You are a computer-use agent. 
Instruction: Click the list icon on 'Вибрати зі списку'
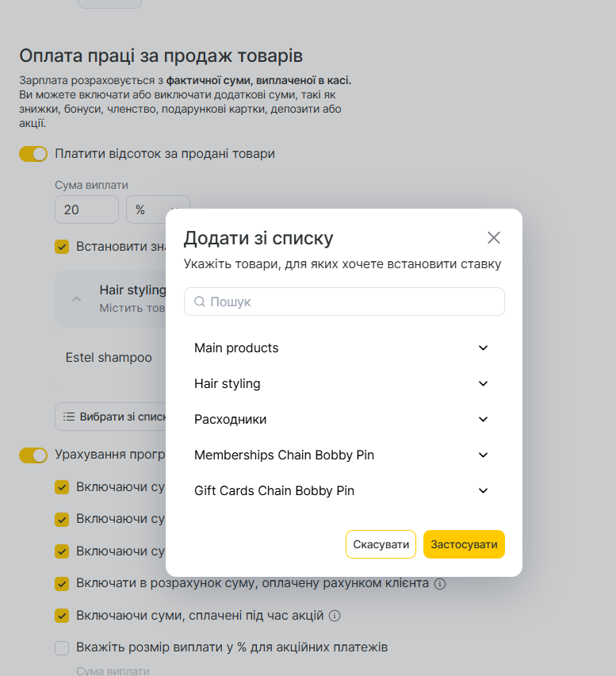pyautogui.click(x=69, y=417)
